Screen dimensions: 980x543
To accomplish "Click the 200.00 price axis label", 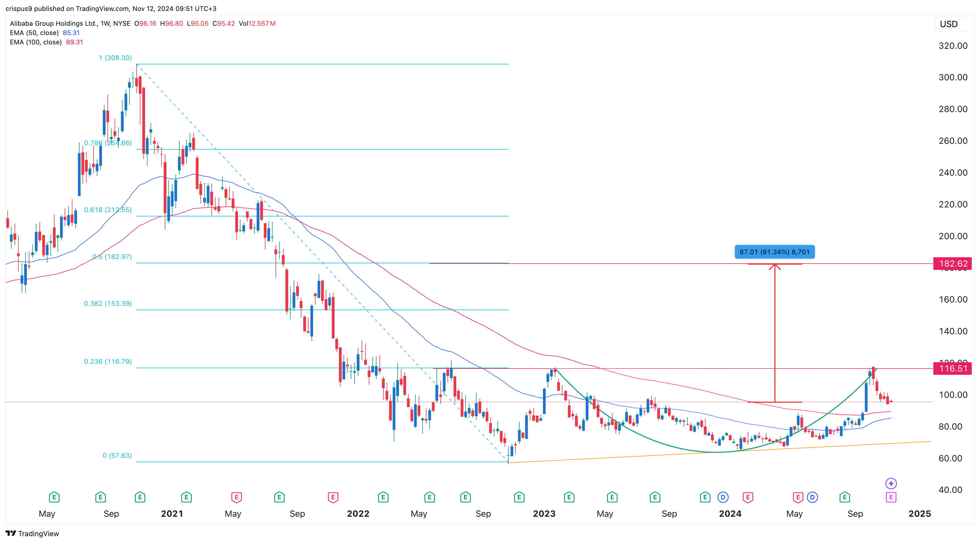I will [953, 236].
